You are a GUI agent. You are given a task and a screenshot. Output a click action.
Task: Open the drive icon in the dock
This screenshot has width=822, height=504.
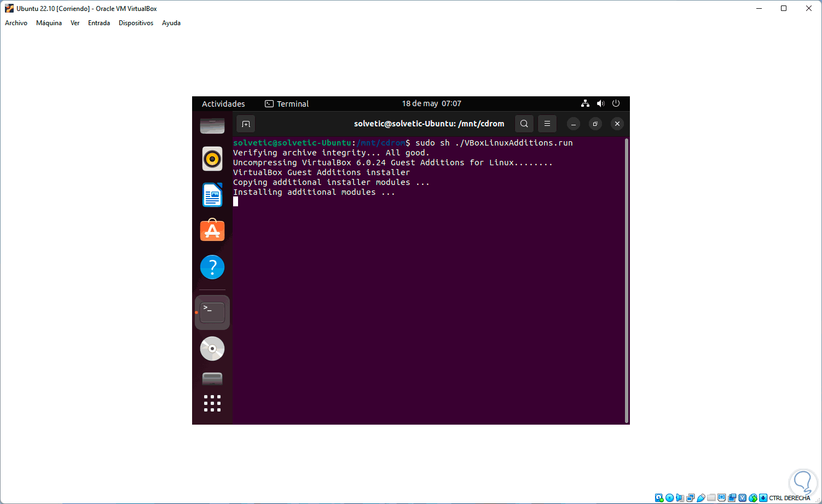pos(212,378)
